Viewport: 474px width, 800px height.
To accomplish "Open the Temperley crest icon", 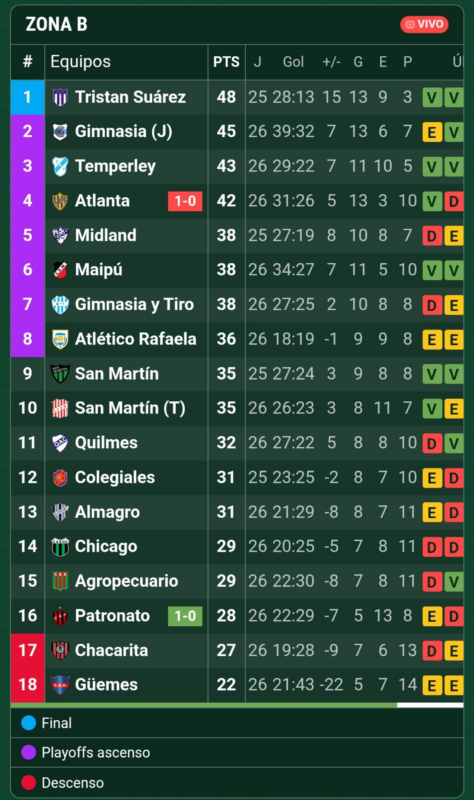I will (x=60, y=166).
